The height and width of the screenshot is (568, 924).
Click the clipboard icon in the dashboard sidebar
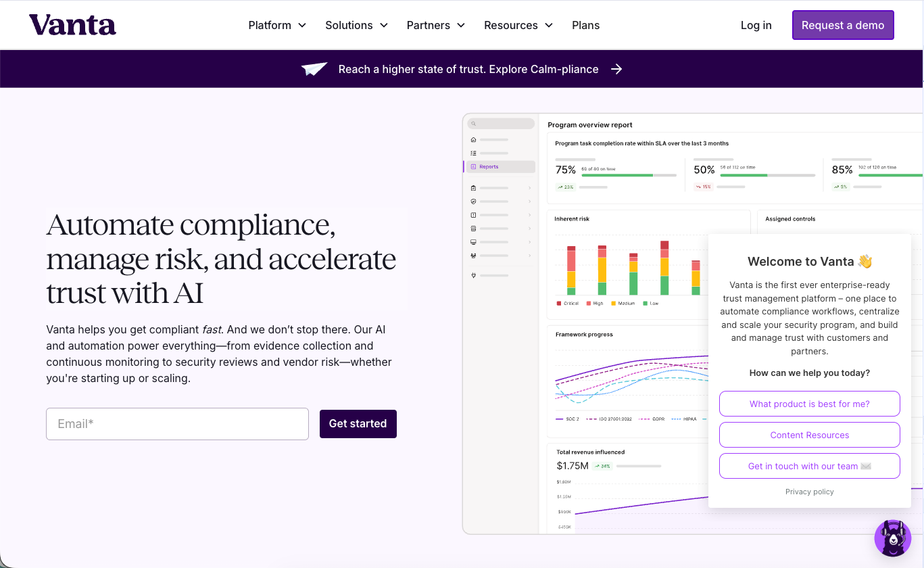pyautogui.click(x=473, y=188)
